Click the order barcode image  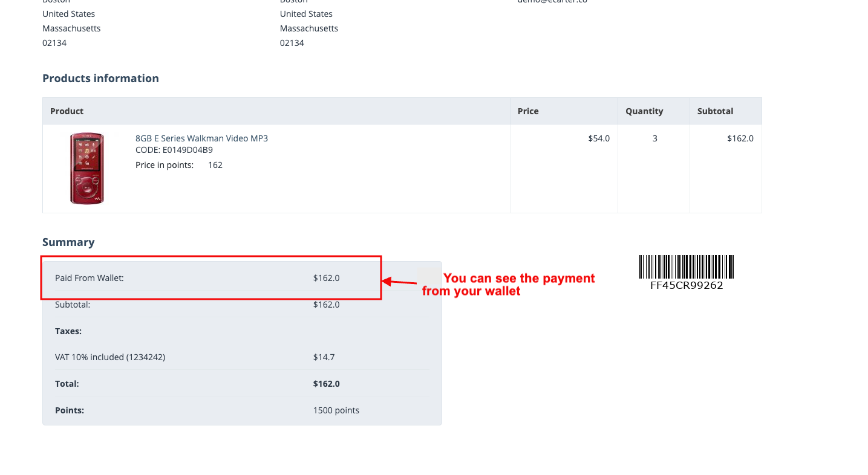[x=686, y=267]
